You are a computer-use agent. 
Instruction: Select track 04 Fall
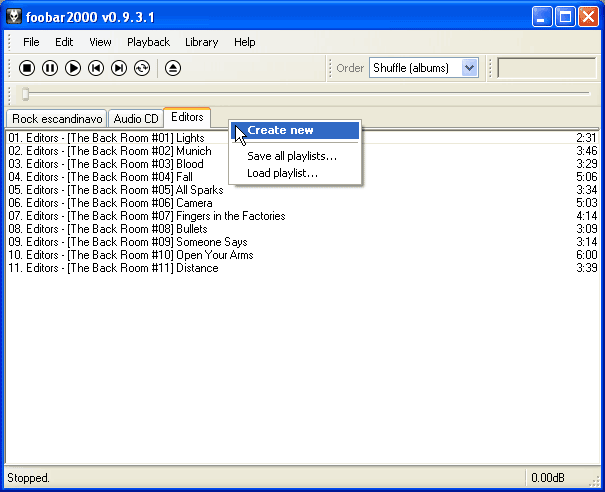(x=302, y=177)
